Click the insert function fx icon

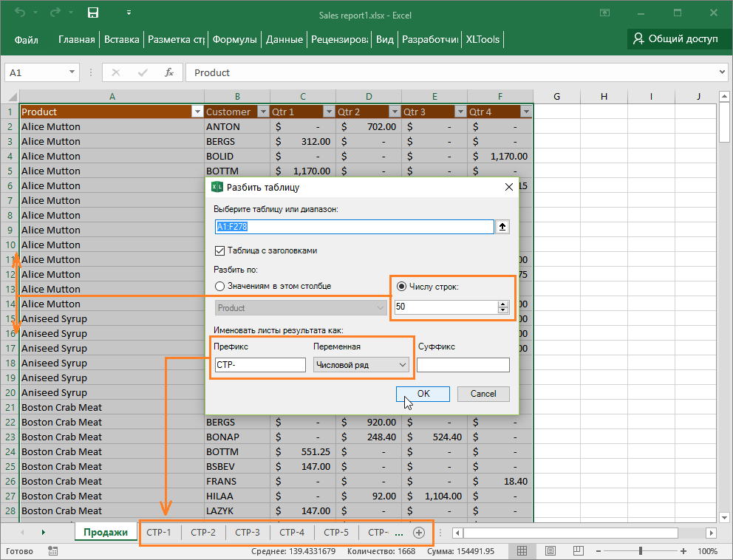point(169,72)
